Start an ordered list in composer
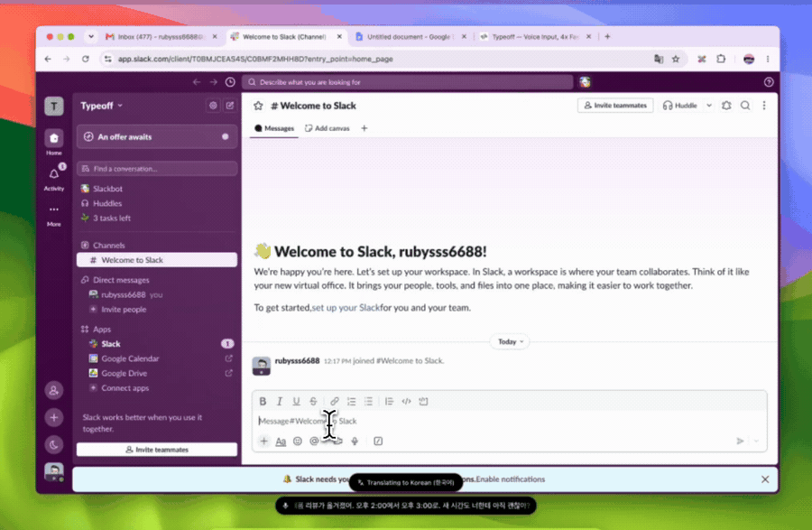The image size is (812, 530). (x=352, y=402)
